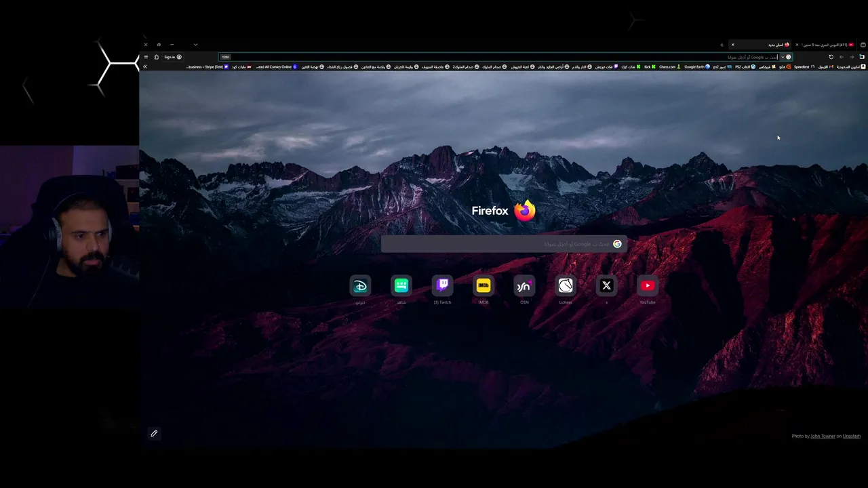Image resolution: width=868 pixels, height=488 pixels.
Task: Click the Google icon in the address bar
Action: click(x=789, y=57)
